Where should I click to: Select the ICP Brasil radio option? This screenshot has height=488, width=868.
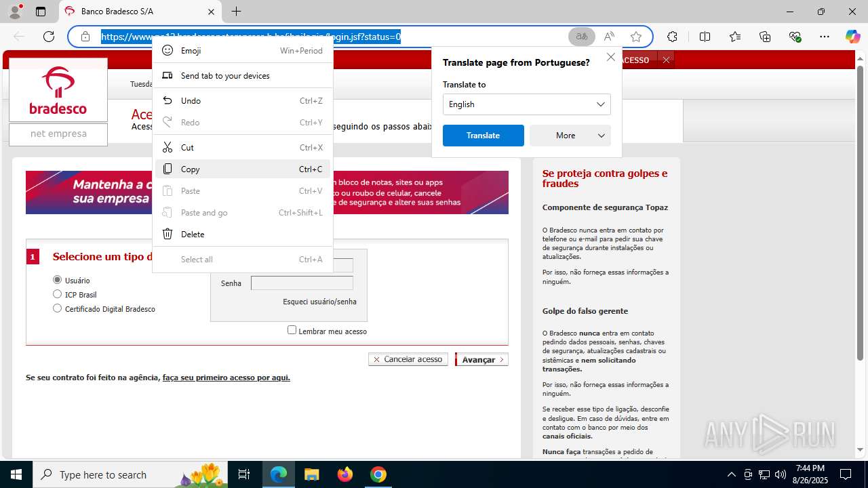(x=57, y=294)
